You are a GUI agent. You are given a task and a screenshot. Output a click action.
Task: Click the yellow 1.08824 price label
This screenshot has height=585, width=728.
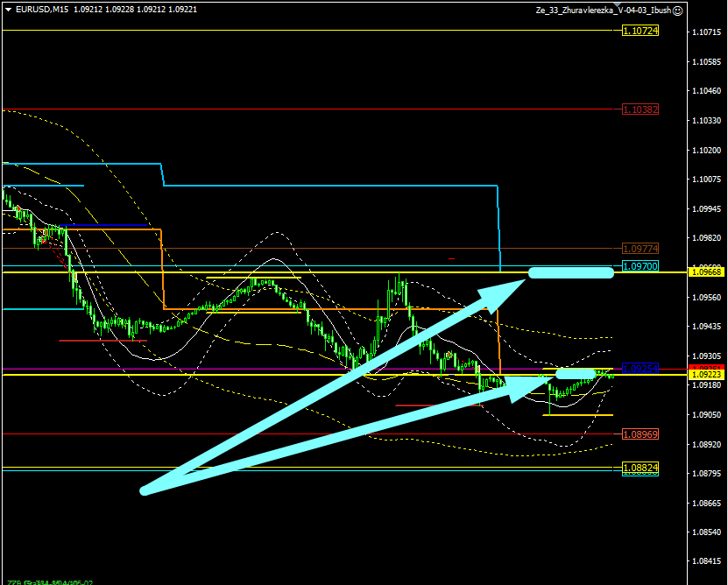click(x=640, y=469)
